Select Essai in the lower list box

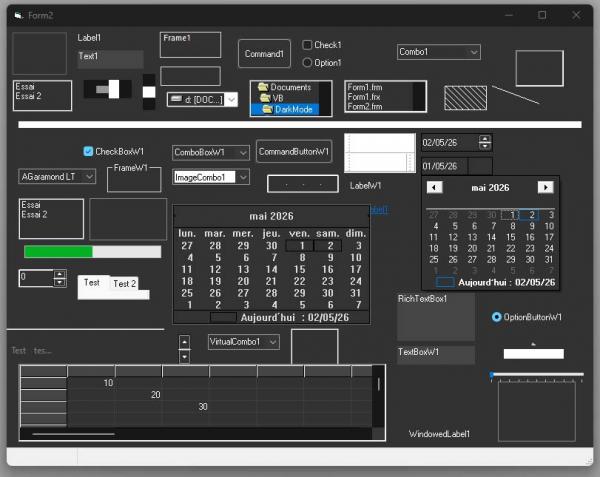31,205
